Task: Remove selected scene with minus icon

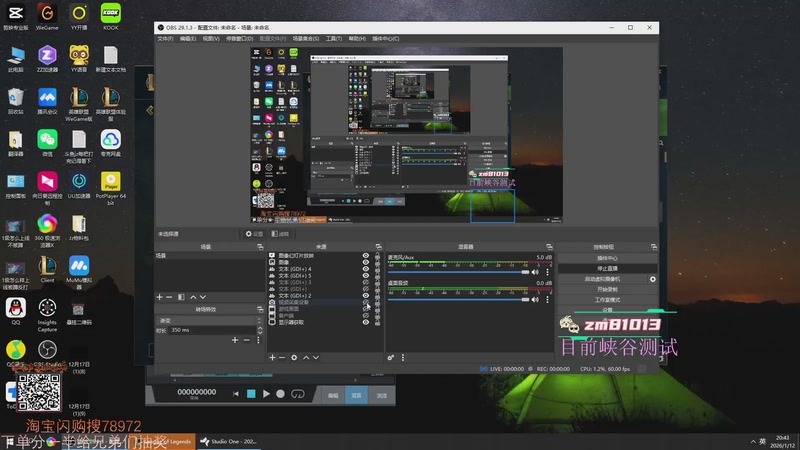Action: (169, 297)
